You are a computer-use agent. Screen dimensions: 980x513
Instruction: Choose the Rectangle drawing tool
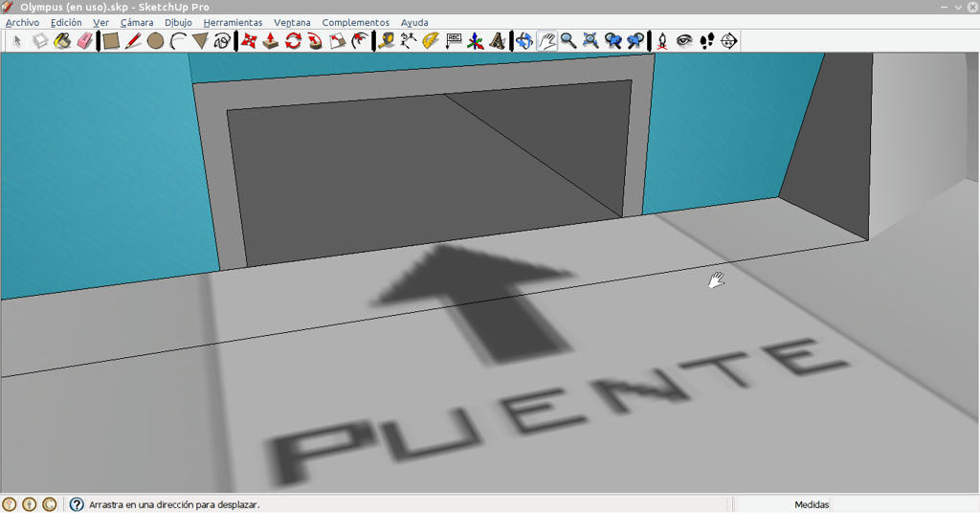(111, 41)
